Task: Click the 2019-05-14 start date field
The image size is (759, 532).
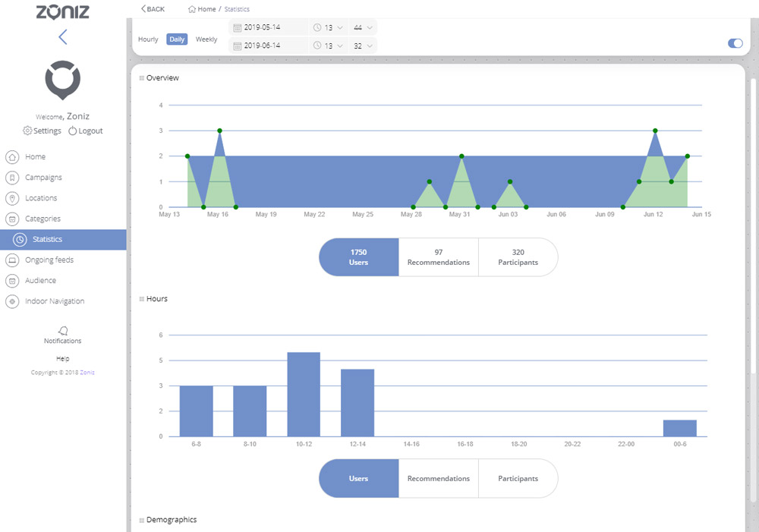Action: point(271,27)
